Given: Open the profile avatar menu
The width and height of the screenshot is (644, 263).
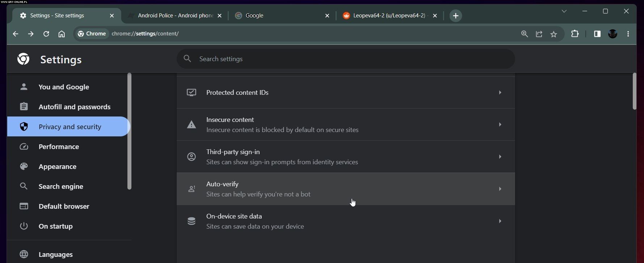Looking at the screenshot, I should click(x=613, y=34).
